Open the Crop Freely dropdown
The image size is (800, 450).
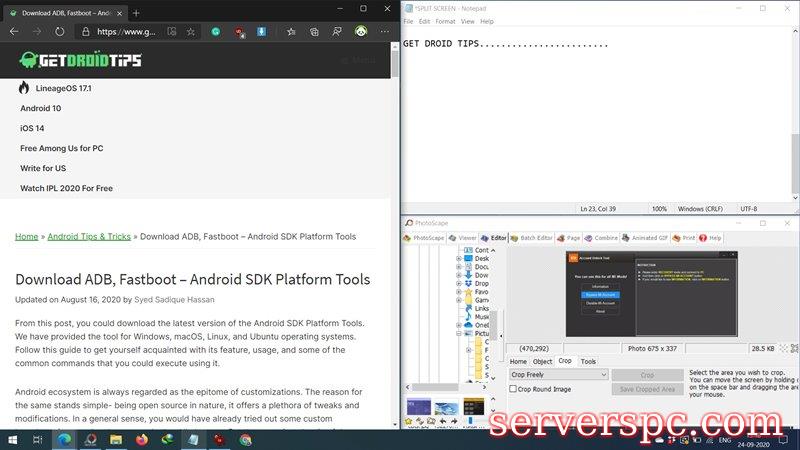[558, 375]
